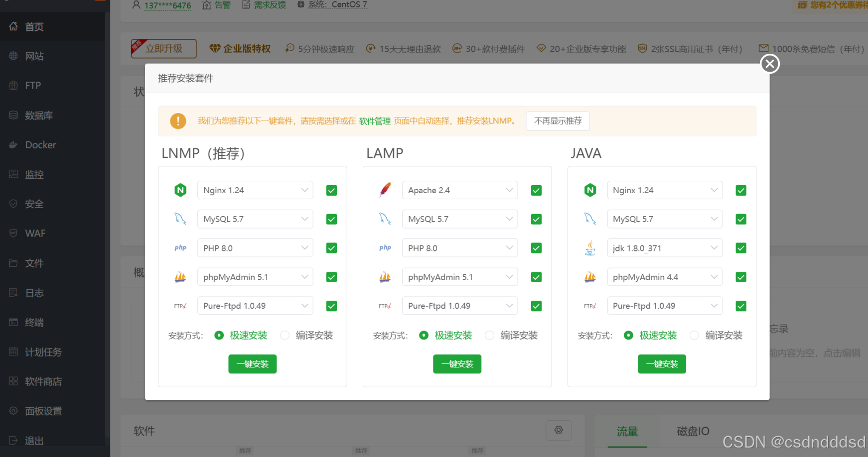This screenshot has height=457, width=868.
Task: Uncheck phpMyAdmin 5.1 in LAMP column
Action: point(536,277)
